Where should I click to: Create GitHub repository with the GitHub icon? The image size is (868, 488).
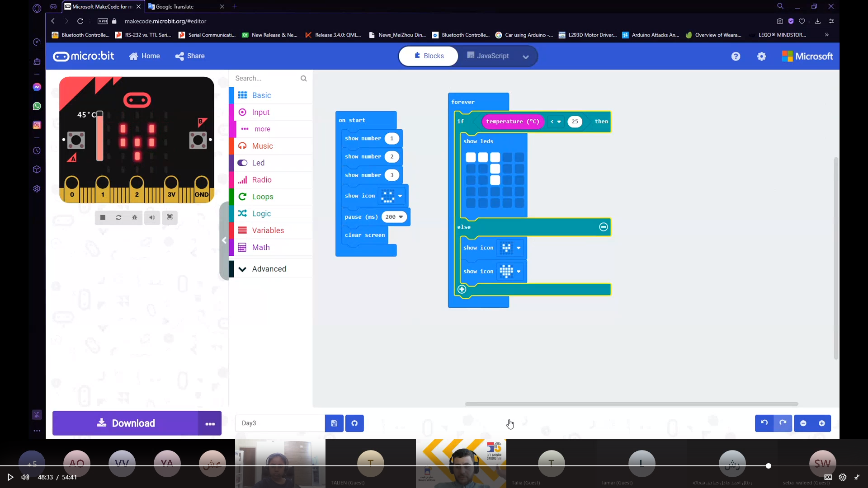coord(354,423)
